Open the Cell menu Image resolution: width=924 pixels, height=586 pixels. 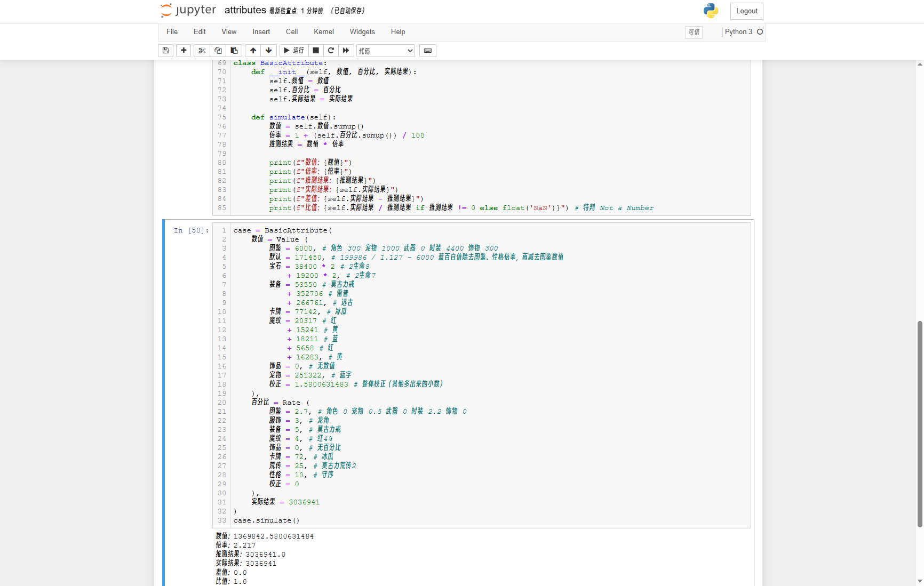tap(291, 32)
